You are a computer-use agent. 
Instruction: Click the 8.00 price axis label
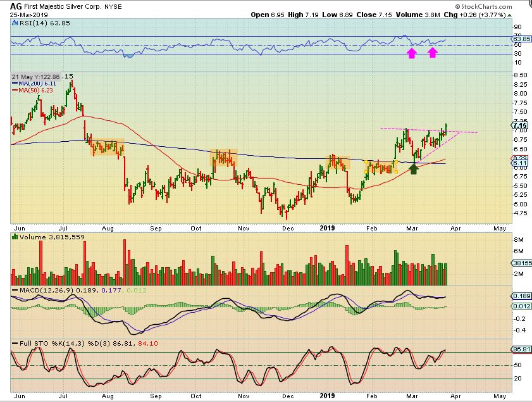click(x=521, y=93)
